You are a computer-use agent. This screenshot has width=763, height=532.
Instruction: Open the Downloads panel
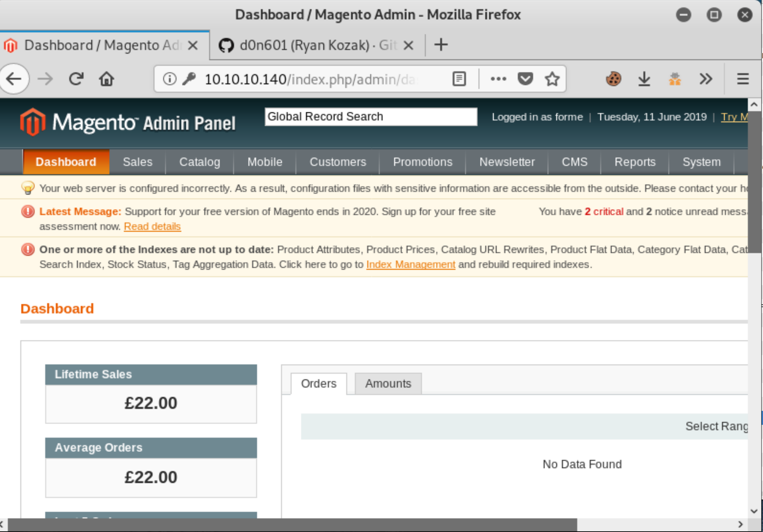click(x=644, y=79)
